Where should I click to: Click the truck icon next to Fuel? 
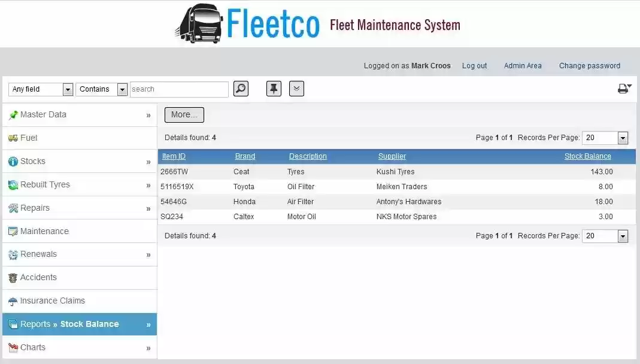(13, 138)
